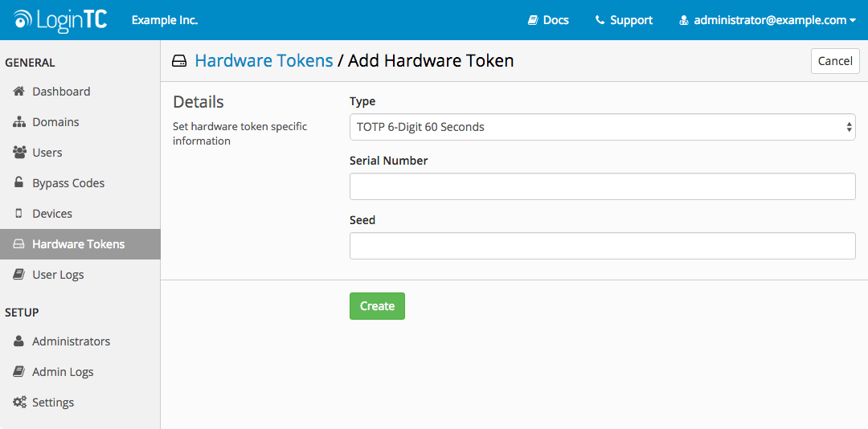The height and width of the screenshot is (429, 868).
Task: Open the Docs link in header
Action: [548, 20]
